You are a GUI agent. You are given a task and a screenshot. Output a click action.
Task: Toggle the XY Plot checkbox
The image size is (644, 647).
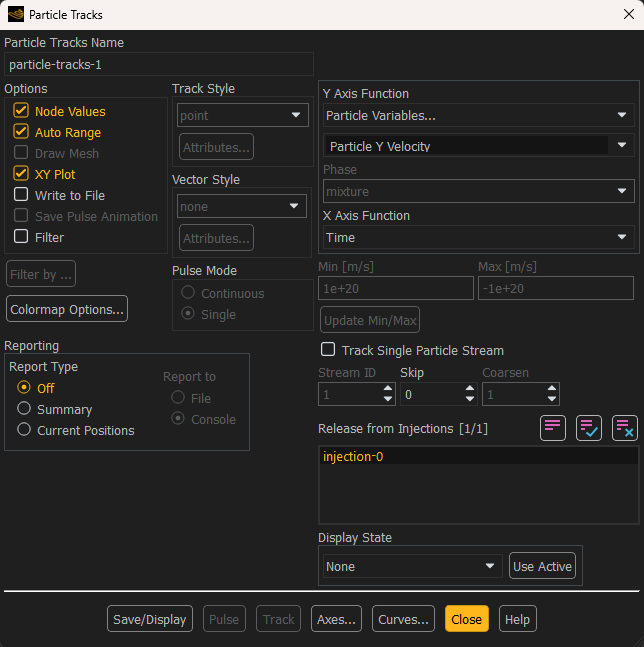21,174
